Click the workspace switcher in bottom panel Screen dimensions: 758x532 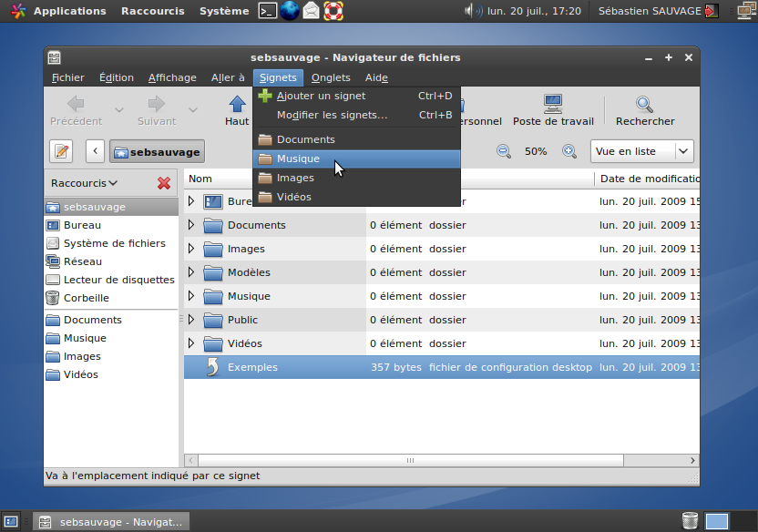click(730, 521)
